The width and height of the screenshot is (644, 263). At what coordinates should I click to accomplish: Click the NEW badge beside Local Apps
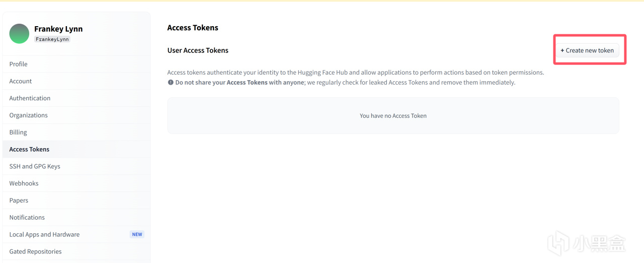pyautogui.click(x=137, y=235)
